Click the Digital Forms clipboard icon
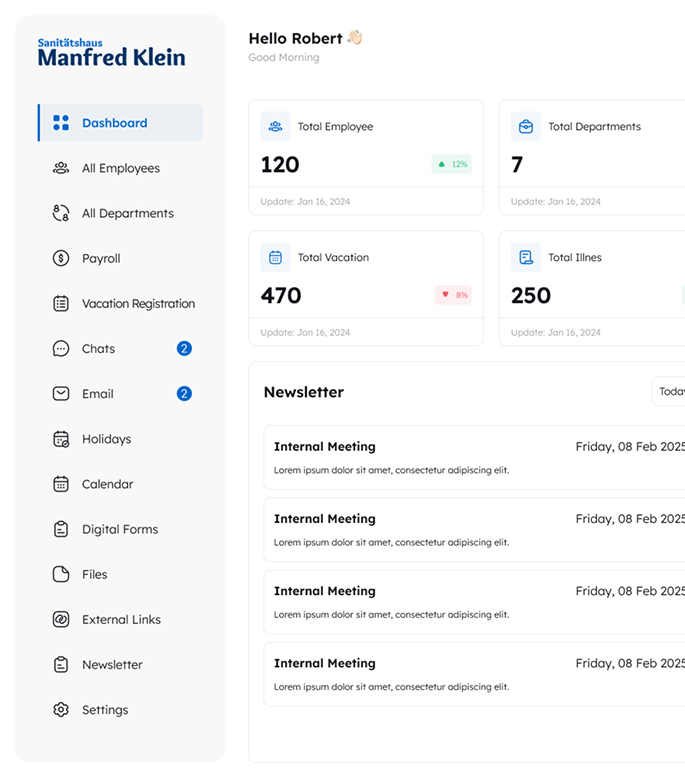685x778 pixels. coord(61,529)
